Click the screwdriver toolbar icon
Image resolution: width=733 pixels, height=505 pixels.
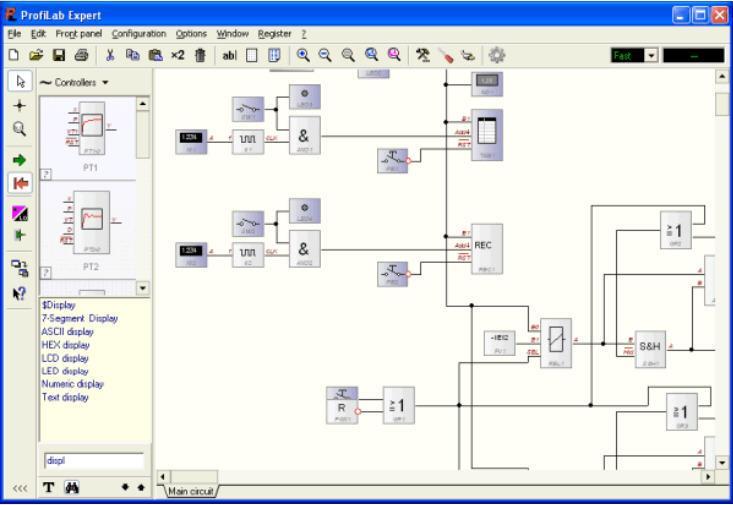coord(446,56)
